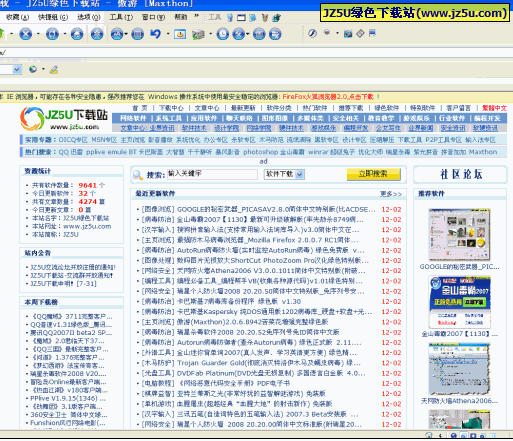Click the Refresh toolbar icon
The height and width of the screenshot is (441, 513).
(52, 34)
